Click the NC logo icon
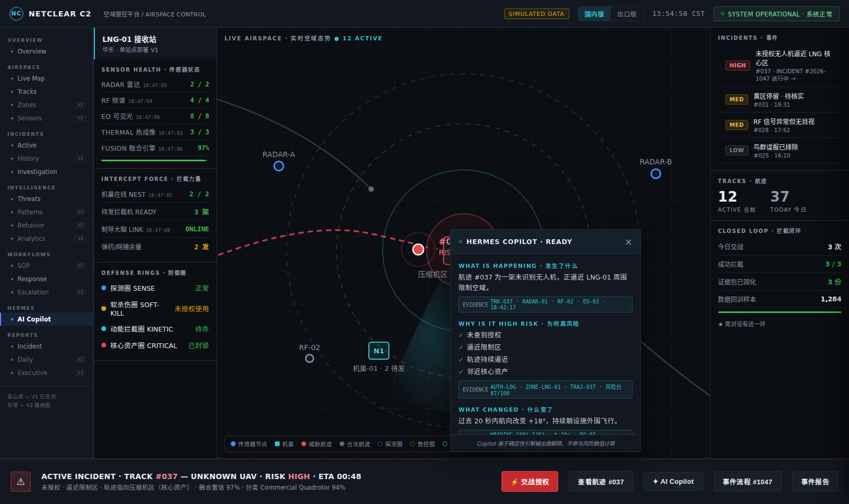The width and height of the screenshot is (849, 504). [16, 14]
